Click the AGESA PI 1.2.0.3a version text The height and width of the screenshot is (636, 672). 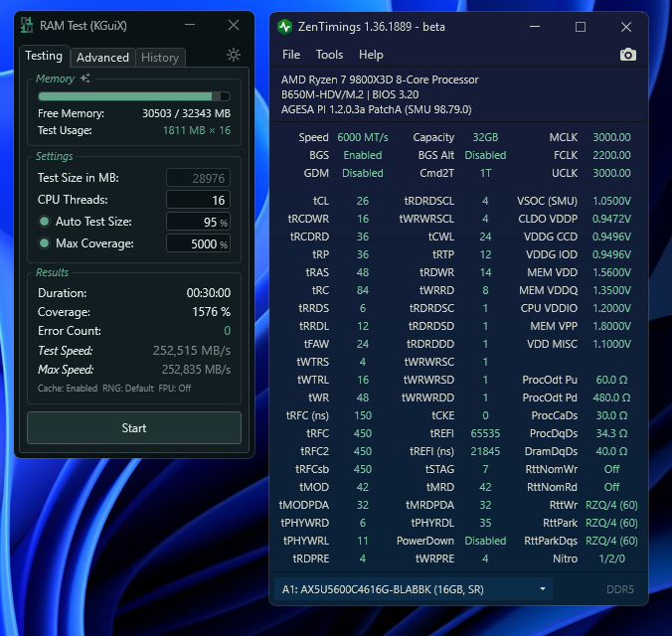[x=377, y=109]
